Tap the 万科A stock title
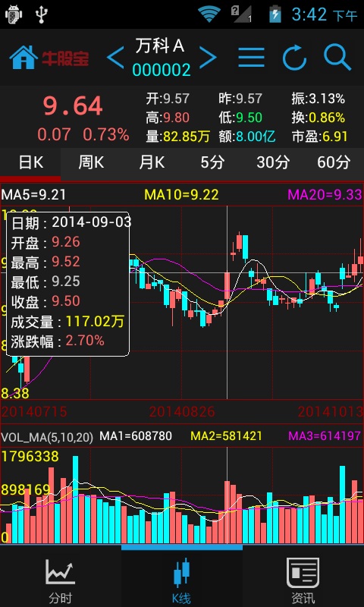 pos(161,46)
